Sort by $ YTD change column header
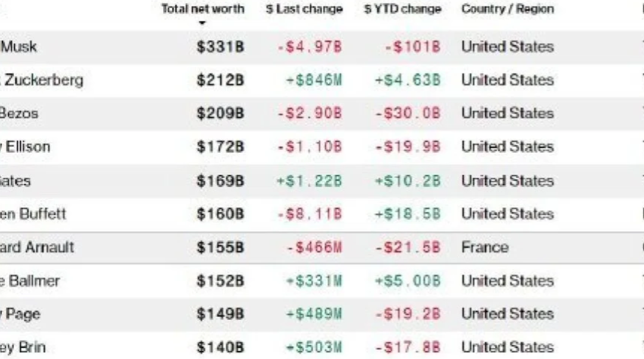The image size is (644, 359). click(402, 8)
